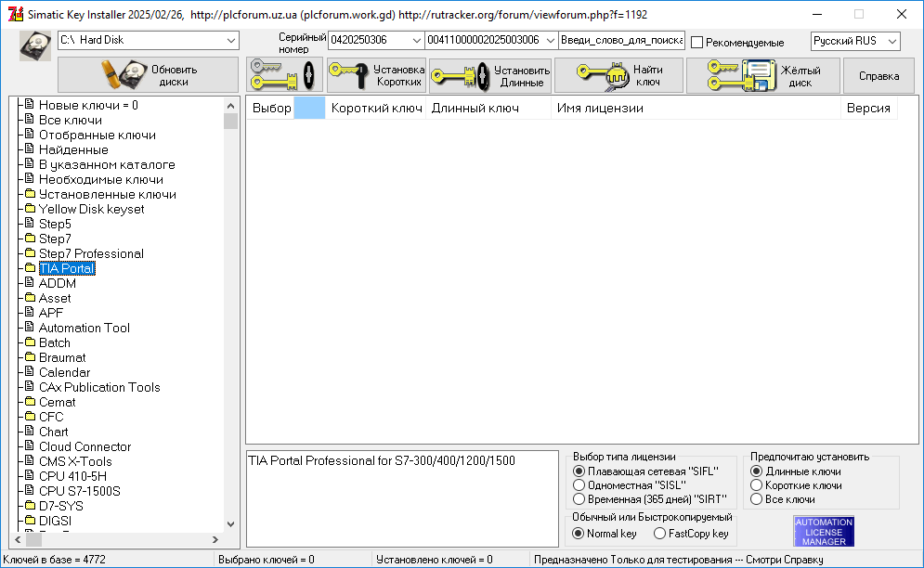This screenshot has height=568, width=924.
Task: Click Жёлтый диск button
Action: [x=763, y=75]
